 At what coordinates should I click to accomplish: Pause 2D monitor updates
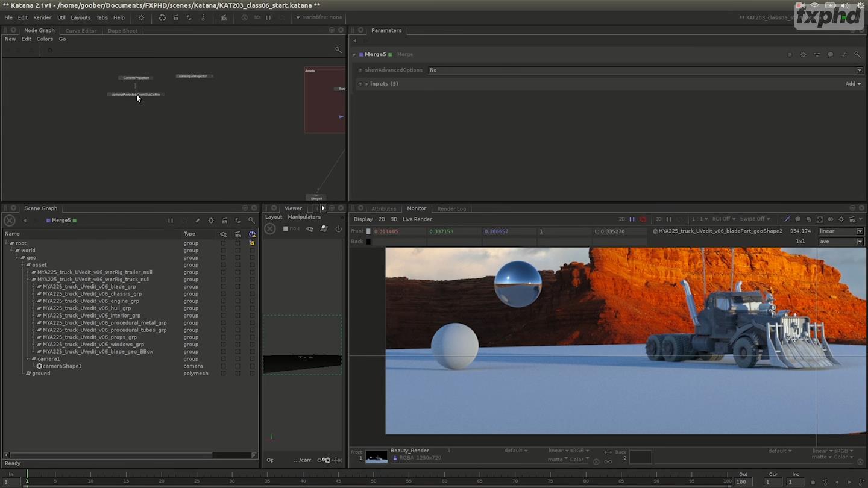click(632, 219)
